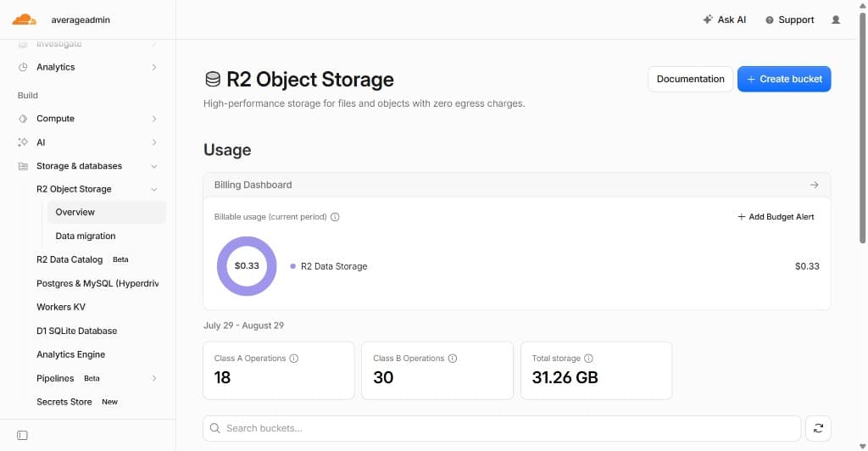
Task: Open Postgres & MySQL (Hyperdrive) item
Action: [x=97, y=283]
